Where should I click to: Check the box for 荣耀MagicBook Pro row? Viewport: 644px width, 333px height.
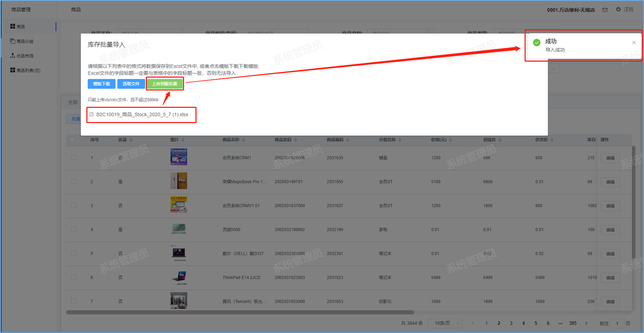(x=73, y=181)
